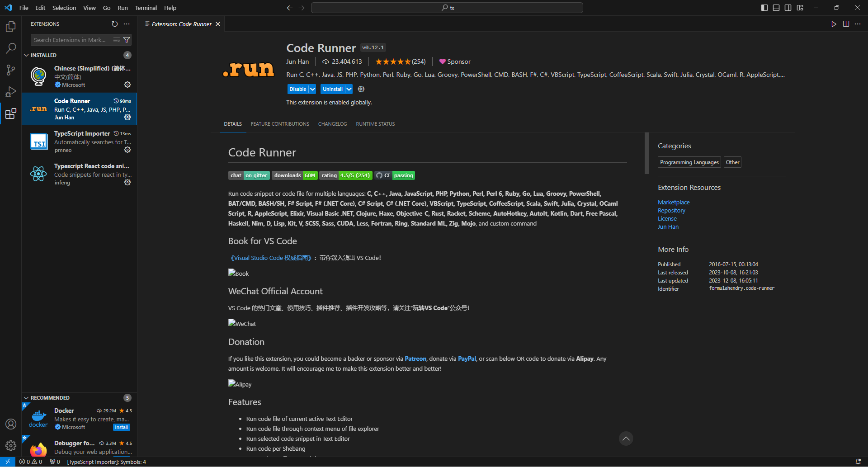
Task: Close the Extension: Code Runner tab
Action: click(x=218, y=24)
